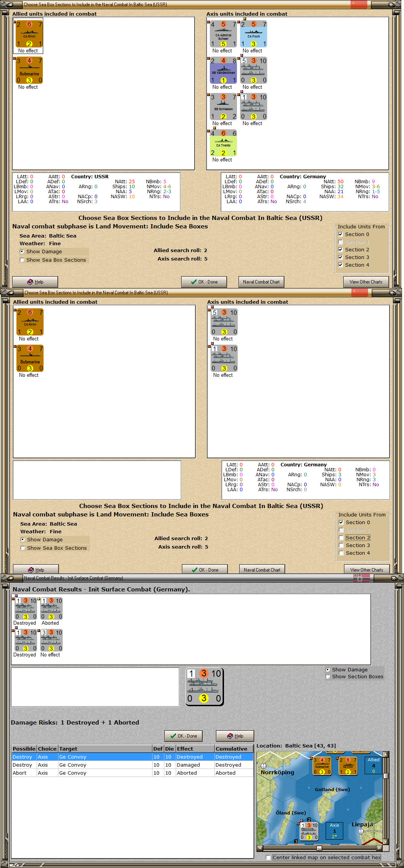Image resolution: width=404 pixels, height=868 pixels.
Task: Click the Choice column header
Action: (x=47, y=749)
